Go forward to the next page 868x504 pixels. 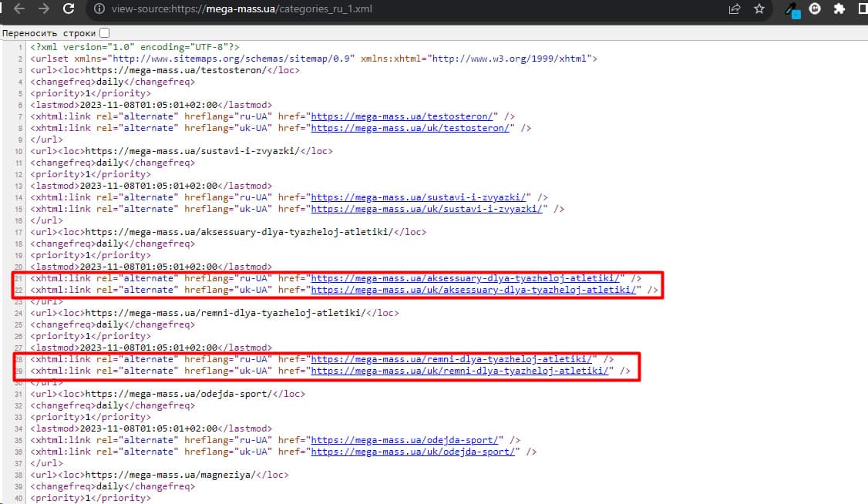click(x=44, y=8)
